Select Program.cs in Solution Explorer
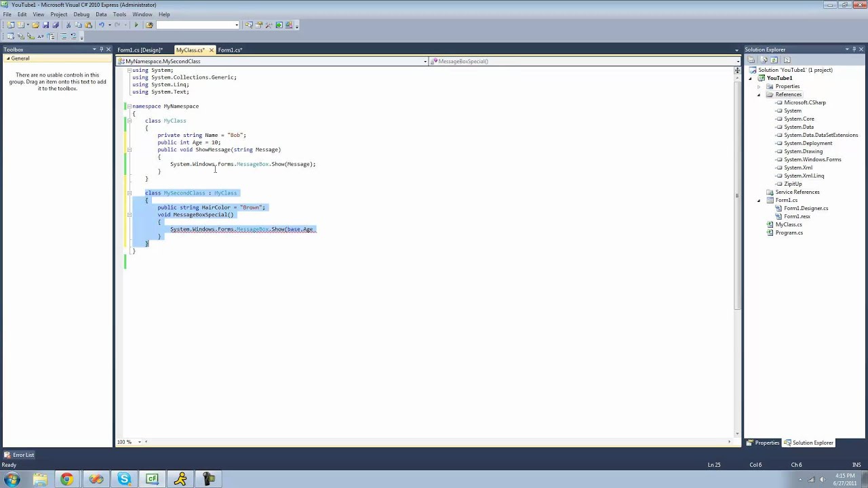This screenshot has width=868, height=488. tap(789, 232)
